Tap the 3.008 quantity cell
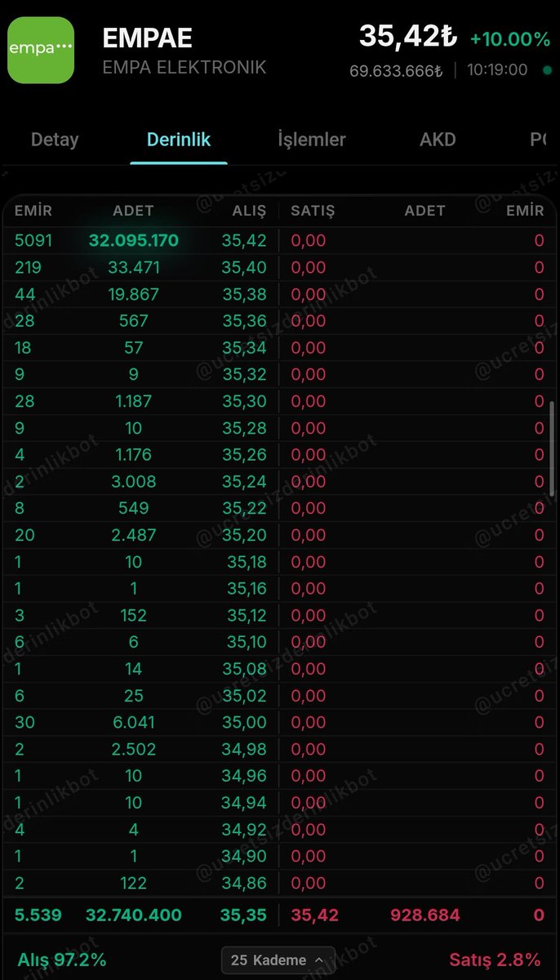This screenshot has width=560, height=980. (134, 482)
